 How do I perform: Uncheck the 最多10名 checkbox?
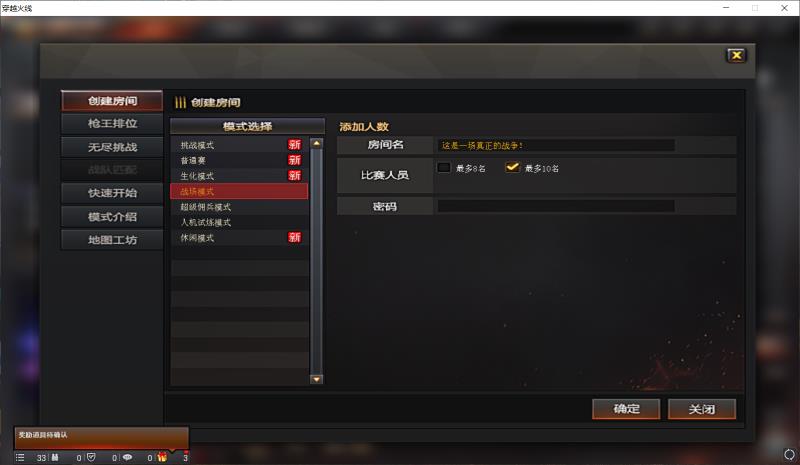click(512, 167)
